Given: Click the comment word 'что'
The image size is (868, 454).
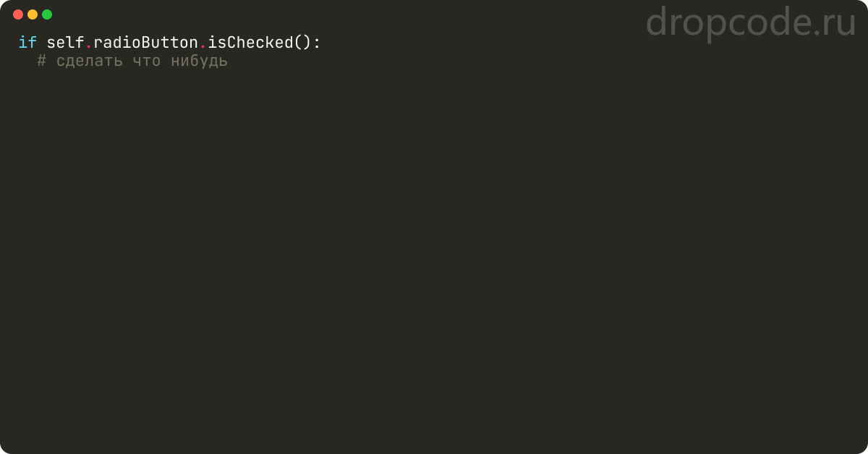Looking at the screenshot, I should tap(146, 62).
